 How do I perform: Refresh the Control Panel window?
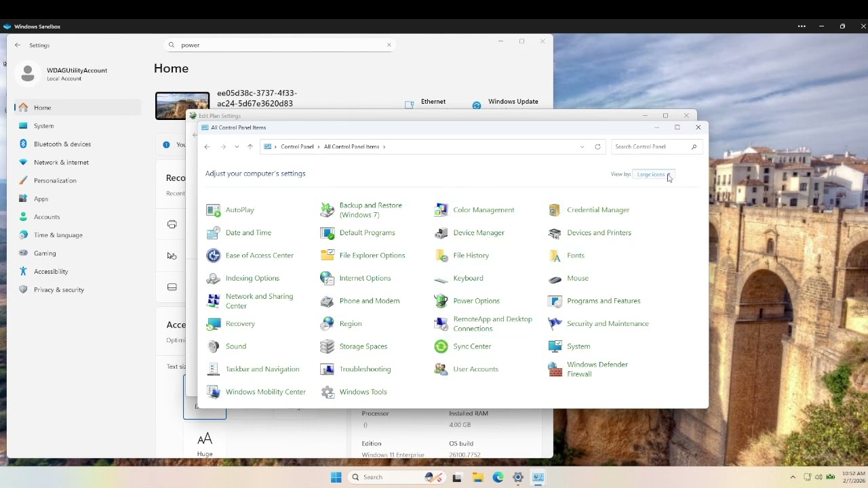pyautogui.click(x=597, y=146)
